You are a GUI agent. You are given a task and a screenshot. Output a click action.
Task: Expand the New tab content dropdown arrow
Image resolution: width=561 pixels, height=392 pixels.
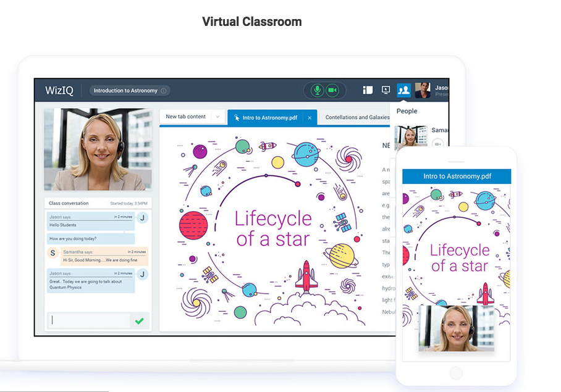[217, 117]
